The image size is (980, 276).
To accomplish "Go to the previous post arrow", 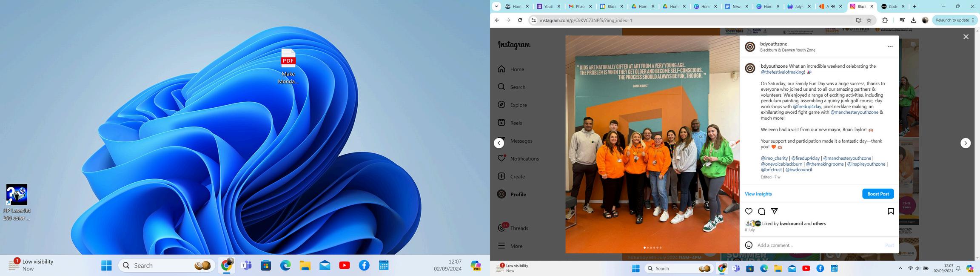I will click(499, 143).
